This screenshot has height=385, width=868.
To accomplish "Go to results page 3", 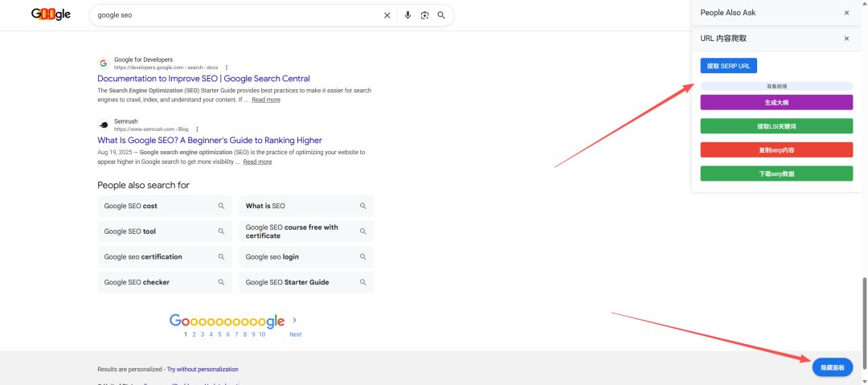I will pyautogui.click(x=203, y=334).
